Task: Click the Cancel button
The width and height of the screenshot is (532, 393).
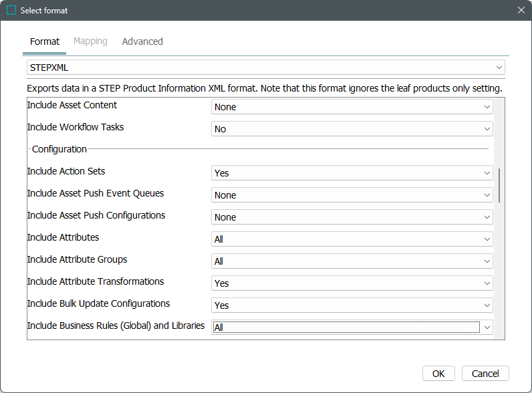Action: [x=485, y=374]
